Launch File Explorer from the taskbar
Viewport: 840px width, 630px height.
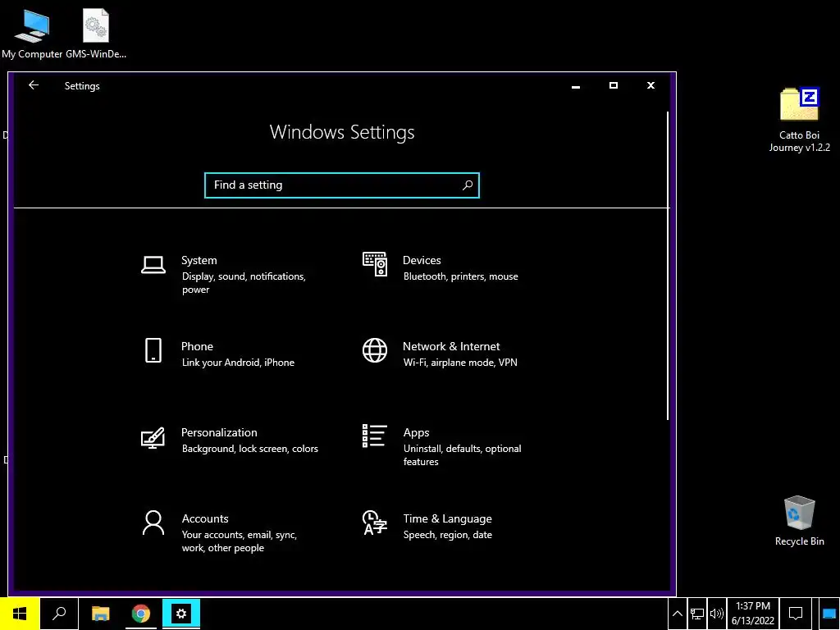point(100,614)
